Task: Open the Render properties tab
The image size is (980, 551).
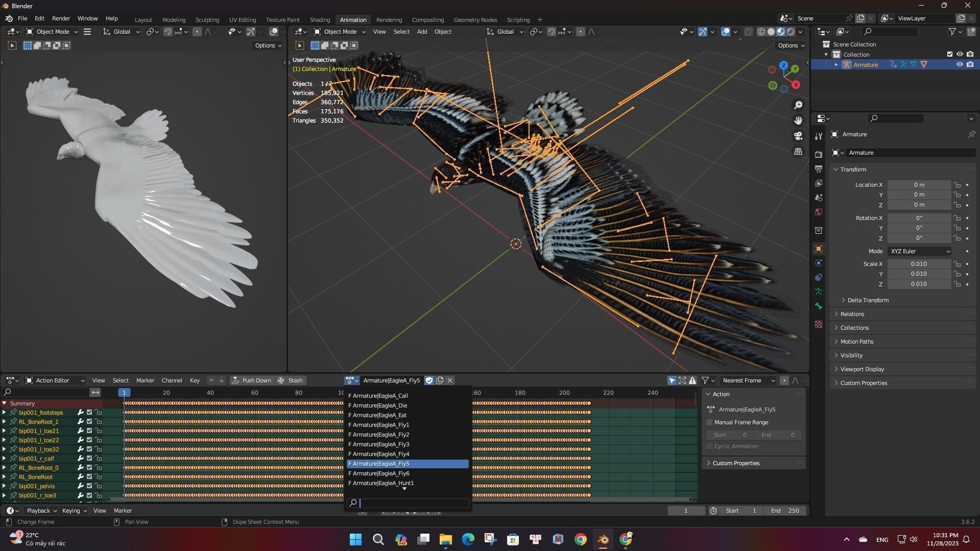Action: coord(819,155)
